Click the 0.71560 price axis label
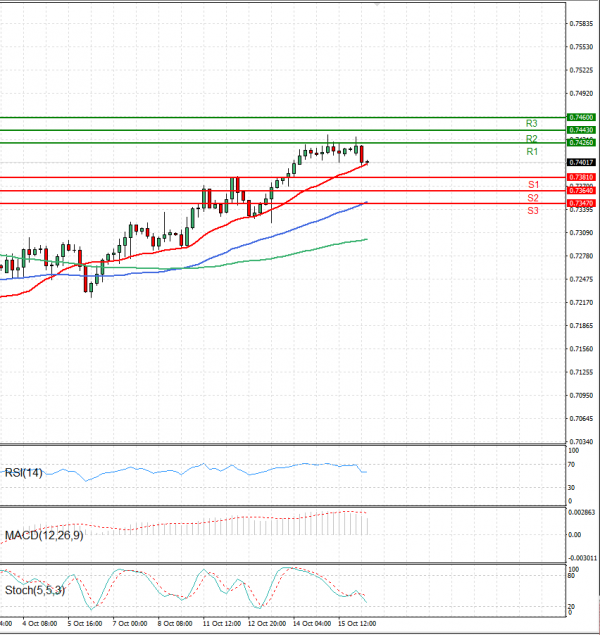 (x=581, y=349)
